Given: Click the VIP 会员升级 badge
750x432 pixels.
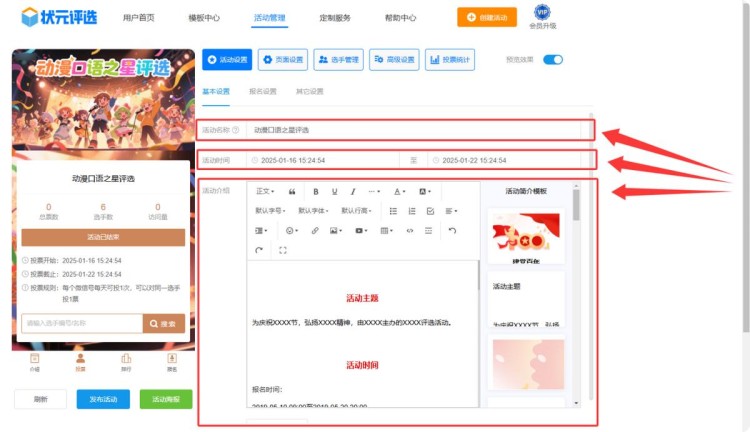Looking at the screenshot, I should click(542, 17).
